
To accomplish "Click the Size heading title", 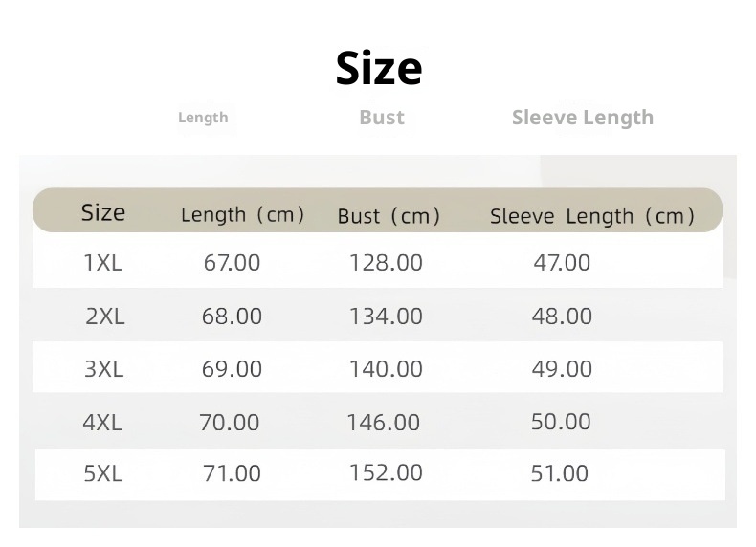I will (378, 68).
